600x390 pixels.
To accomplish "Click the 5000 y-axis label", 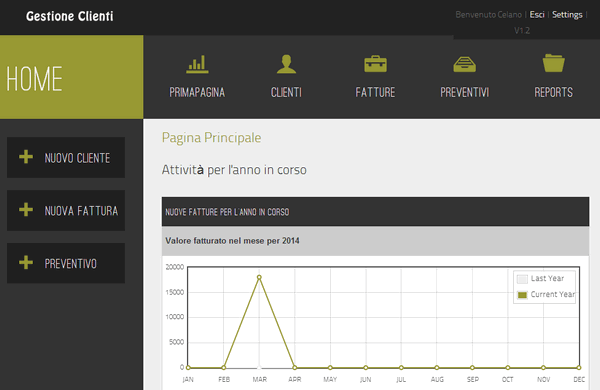I will coord(176,342).
